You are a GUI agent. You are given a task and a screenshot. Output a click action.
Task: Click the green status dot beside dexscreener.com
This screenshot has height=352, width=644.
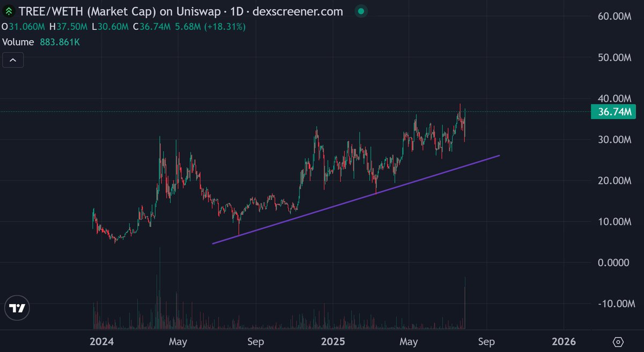pyautogui.click(x=360, y=10)
